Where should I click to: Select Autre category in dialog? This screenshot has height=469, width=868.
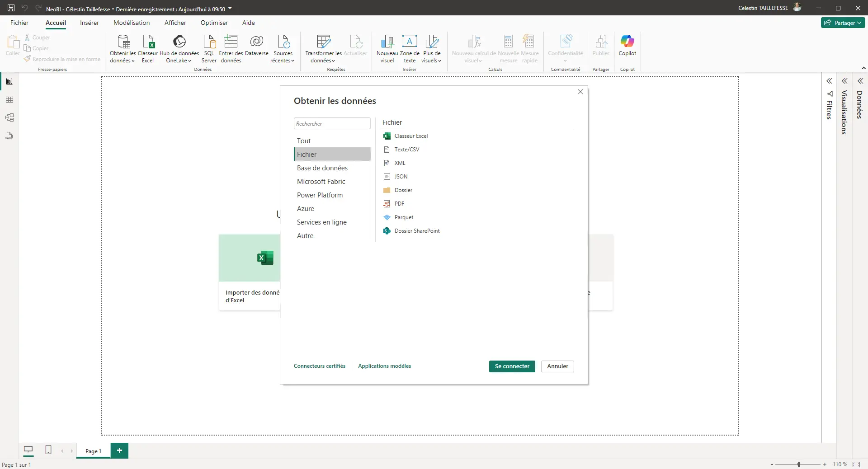[332, 236]
